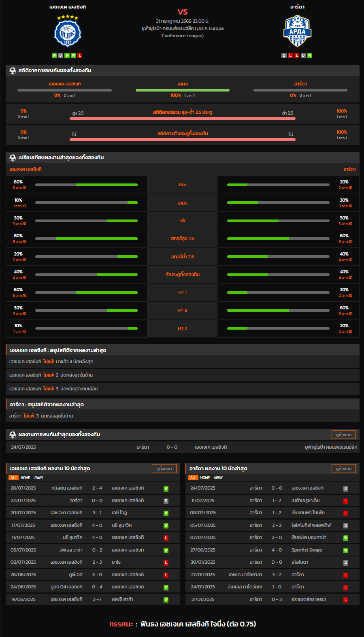
Task: Click the score 0 - 3 on 21/01/2025 row
Action: click(x=277, y=599)
